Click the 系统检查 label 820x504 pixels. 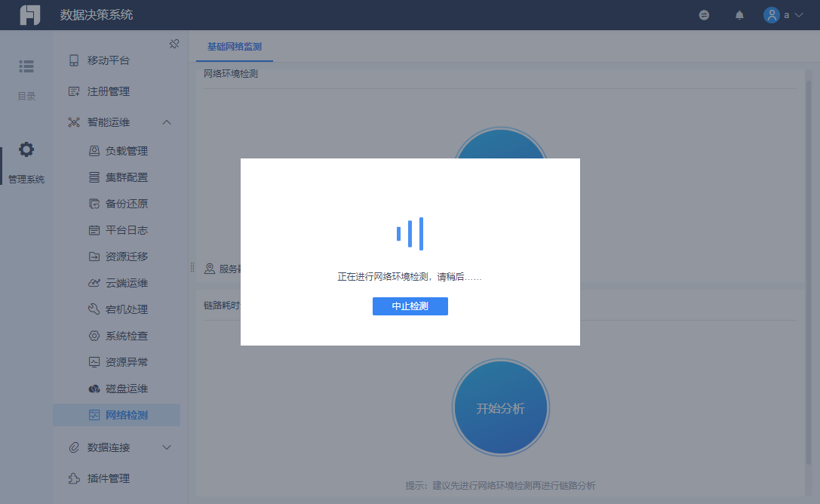coord(127,336)
